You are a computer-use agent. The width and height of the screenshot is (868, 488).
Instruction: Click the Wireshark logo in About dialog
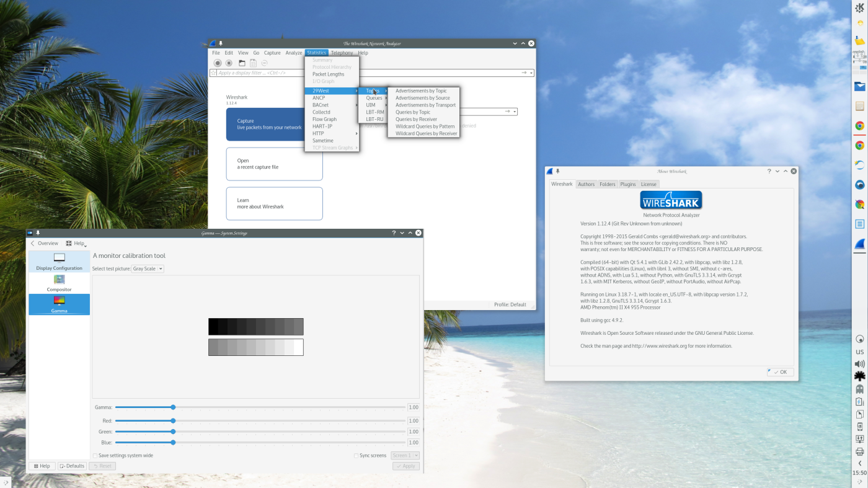pyautogui.click(x=671, y=201)
